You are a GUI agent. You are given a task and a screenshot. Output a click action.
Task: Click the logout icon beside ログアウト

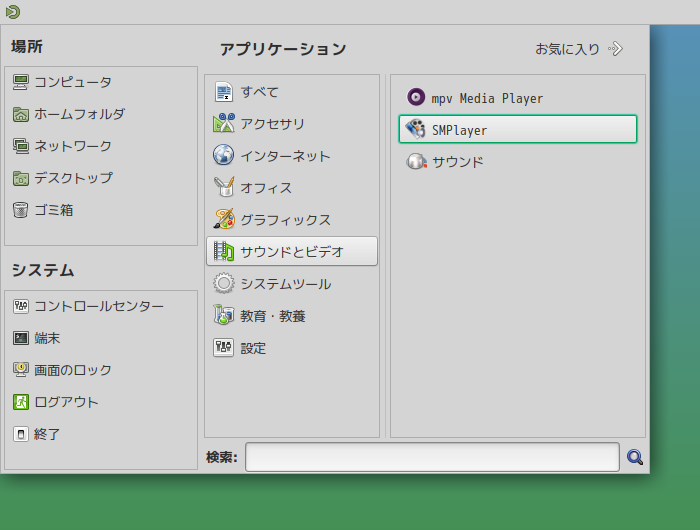pos(21,402)
